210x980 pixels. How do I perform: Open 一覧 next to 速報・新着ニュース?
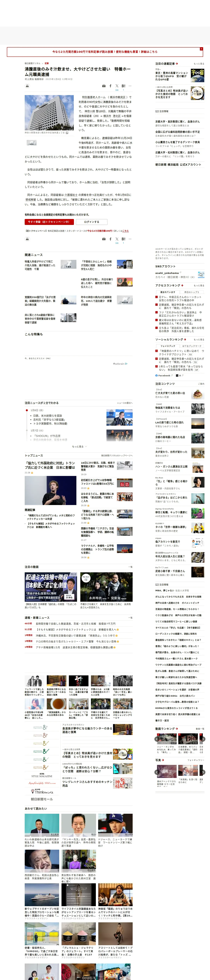click(130, 618)
